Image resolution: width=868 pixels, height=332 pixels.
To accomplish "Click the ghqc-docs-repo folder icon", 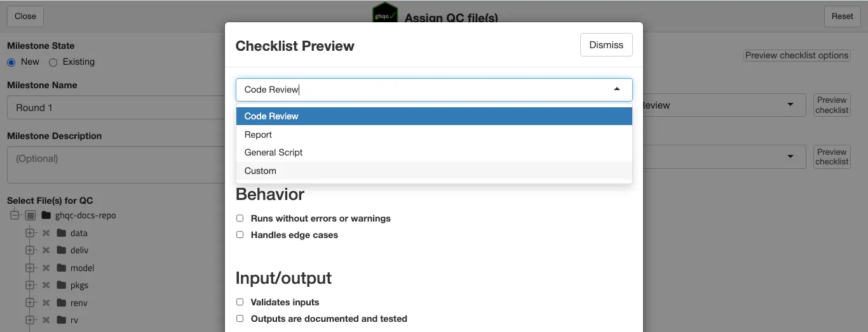I will [x=46, y=215].
